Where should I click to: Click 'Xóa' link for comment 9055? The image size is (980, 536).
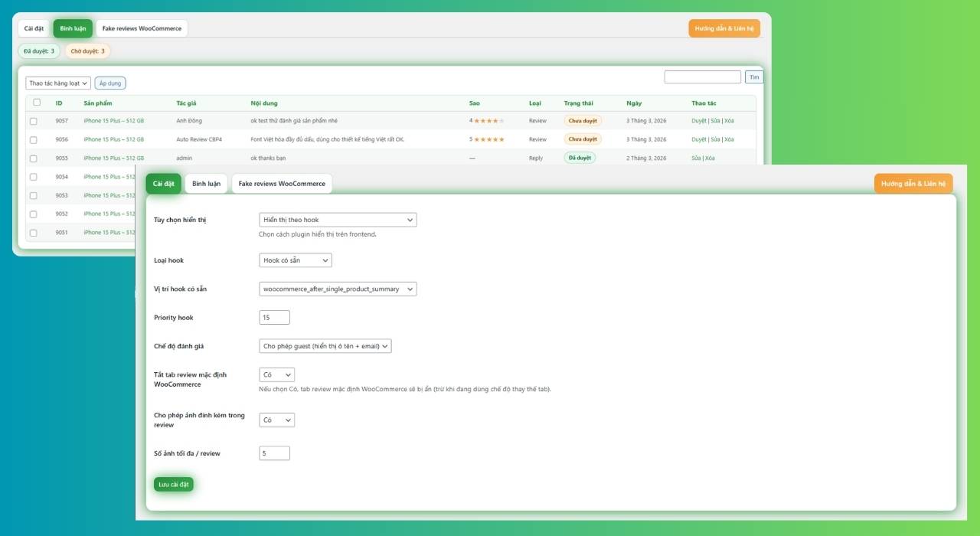pyautogui.click(x=710, y=159)
